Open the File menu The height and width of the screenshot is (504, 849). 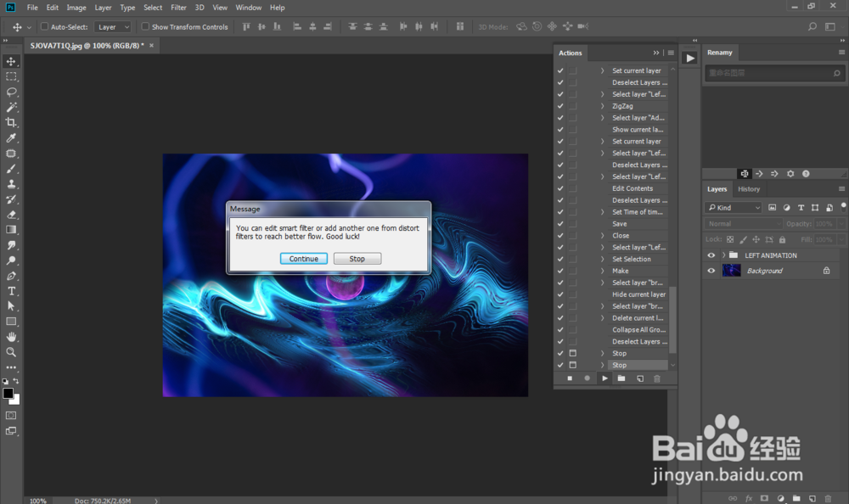tap(32, 8)
